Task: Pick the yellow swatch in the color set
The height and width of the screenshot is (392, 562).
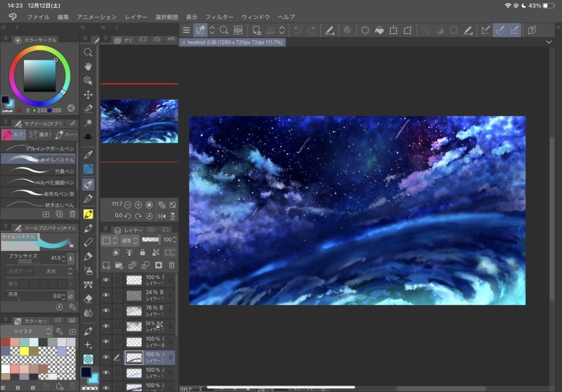Action: pyautogui.click(x=25, y=351)
